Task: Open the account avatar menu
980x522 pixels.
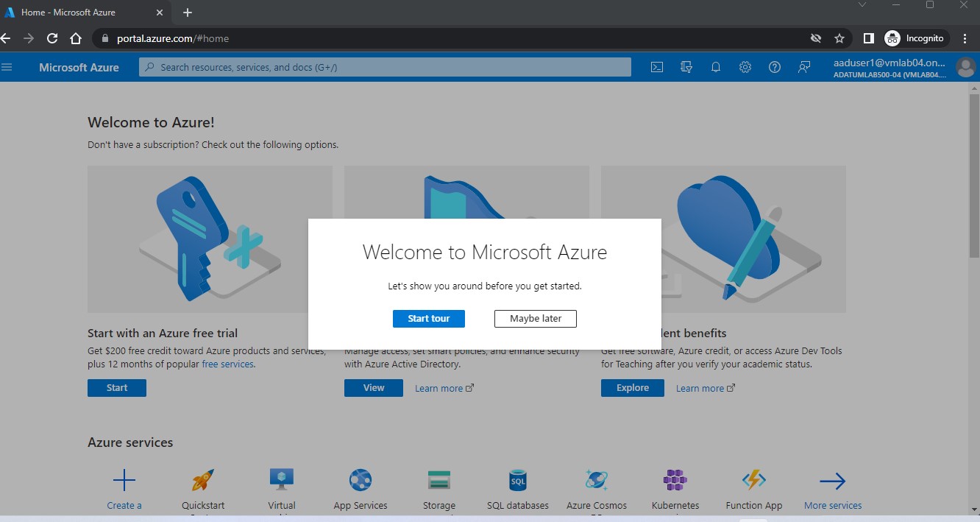Action: [965, 67]
